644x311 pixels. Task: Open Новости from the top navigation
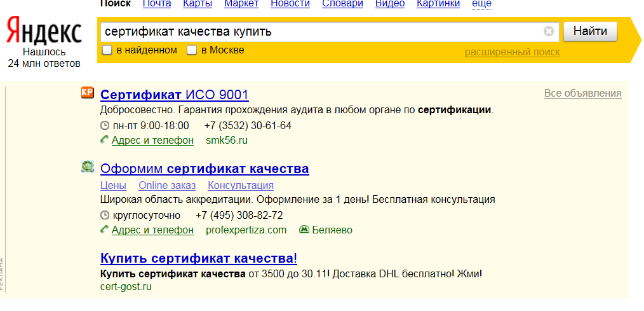290,4
